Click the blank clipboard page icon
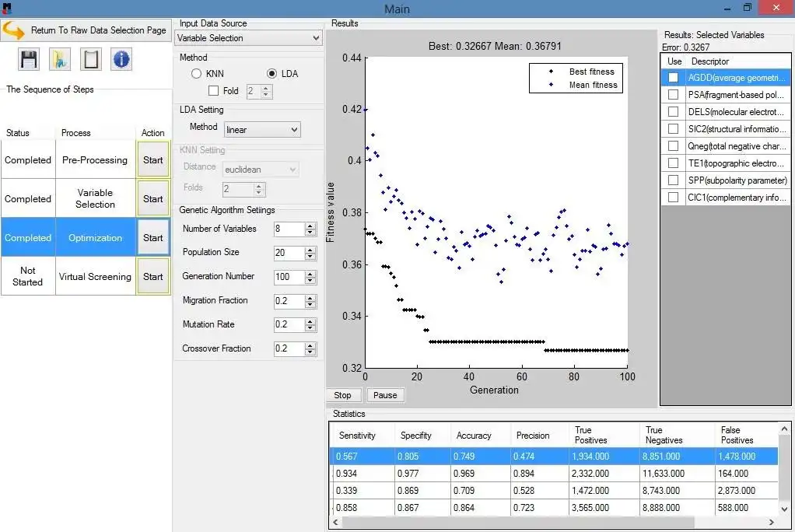This screenshot has width=795, height=532. tap(91, 59)
